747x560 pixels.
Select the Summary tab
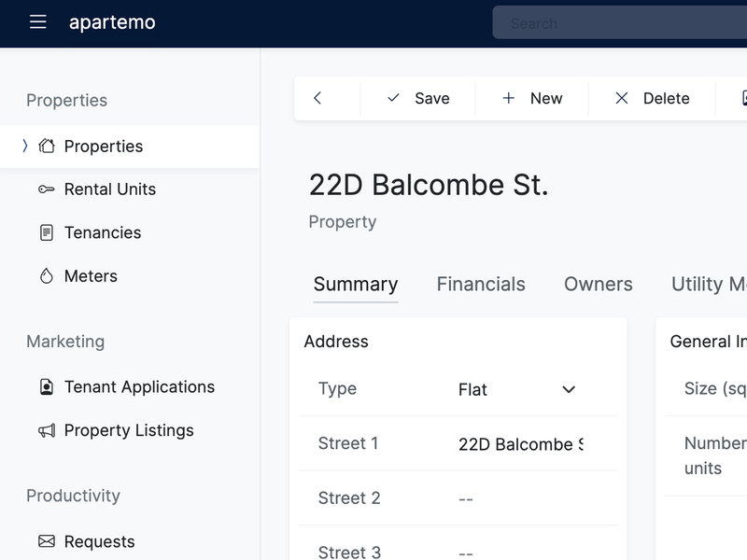point(356,284)
